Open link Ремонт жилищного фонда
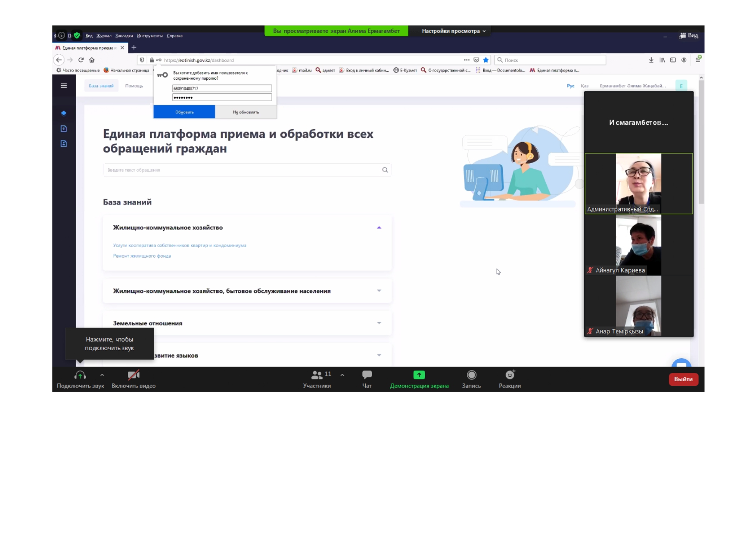Viewport: 756px width, 534px height. tap(142, 256)
